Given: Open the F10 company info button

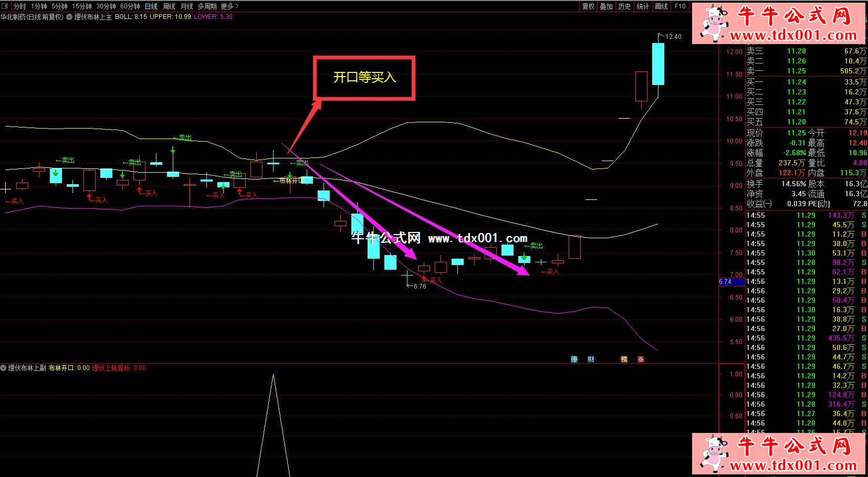Looking at the screenshot, I should click(x=680, y=6).
